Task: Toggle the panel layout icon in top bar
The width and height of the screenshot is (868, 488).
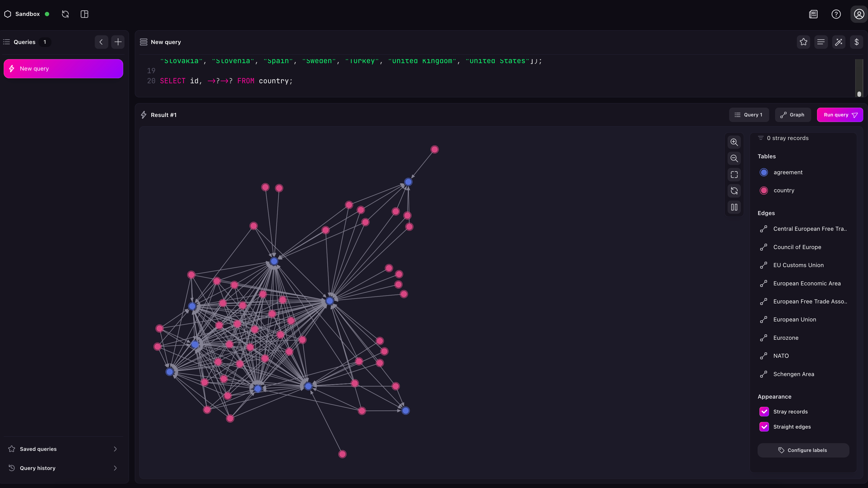Action: (x=84, y=14)
